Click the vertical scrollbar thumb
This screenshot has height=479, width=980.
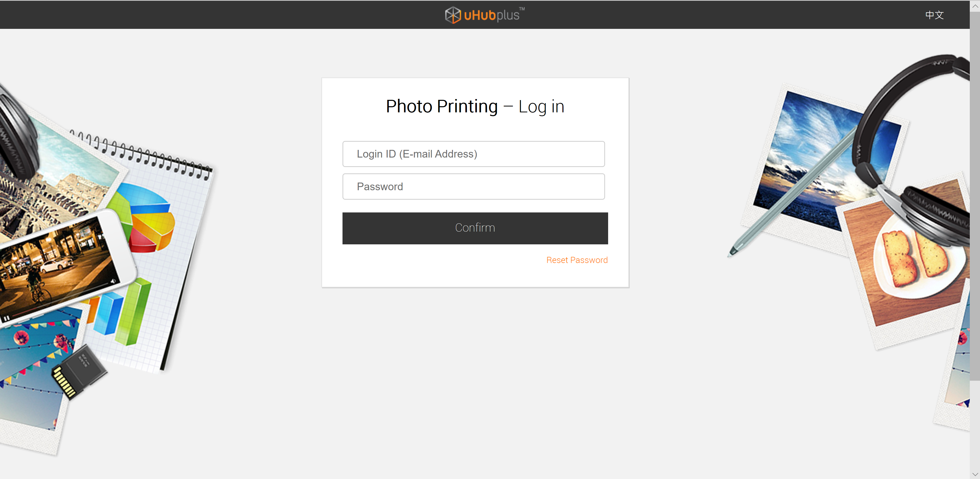tap(975, 196)
